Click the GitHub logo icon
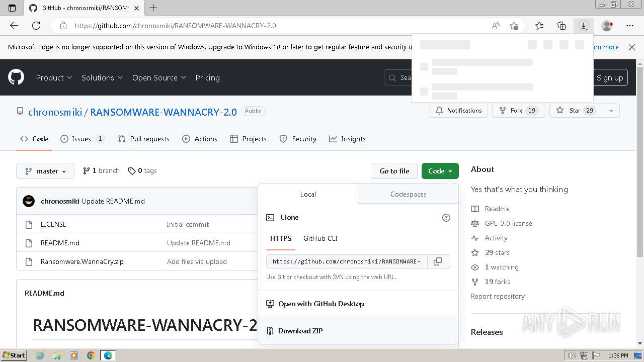This screenshot has width=644, height=362. (16, 77)
